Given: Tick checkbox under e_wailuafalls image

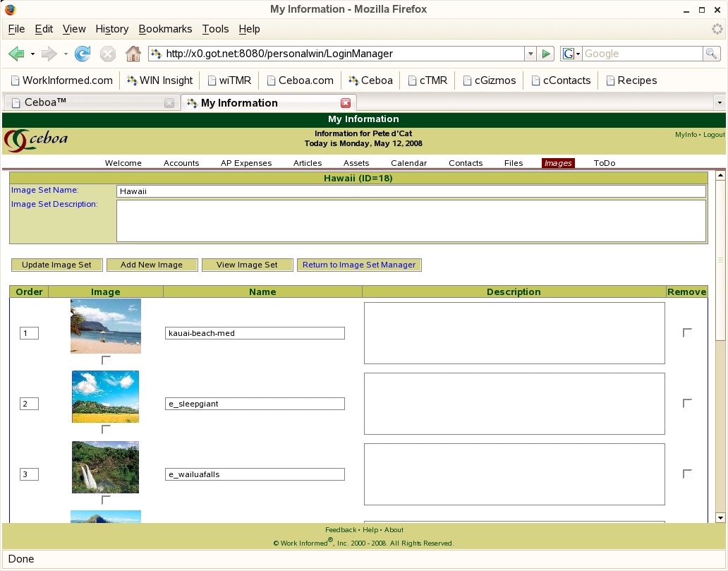Looking at the screenshot, I should click(106, 500).
